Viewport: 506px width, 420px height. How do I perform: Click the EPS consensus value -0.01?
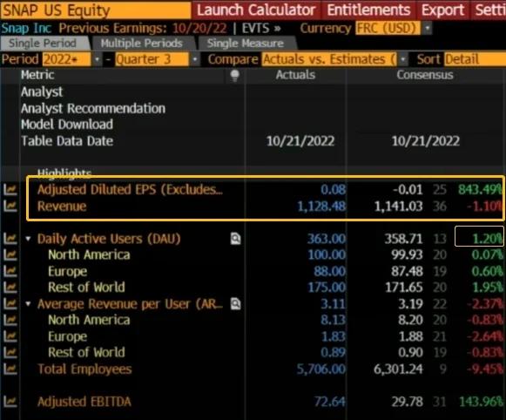[x=408, y=189]
